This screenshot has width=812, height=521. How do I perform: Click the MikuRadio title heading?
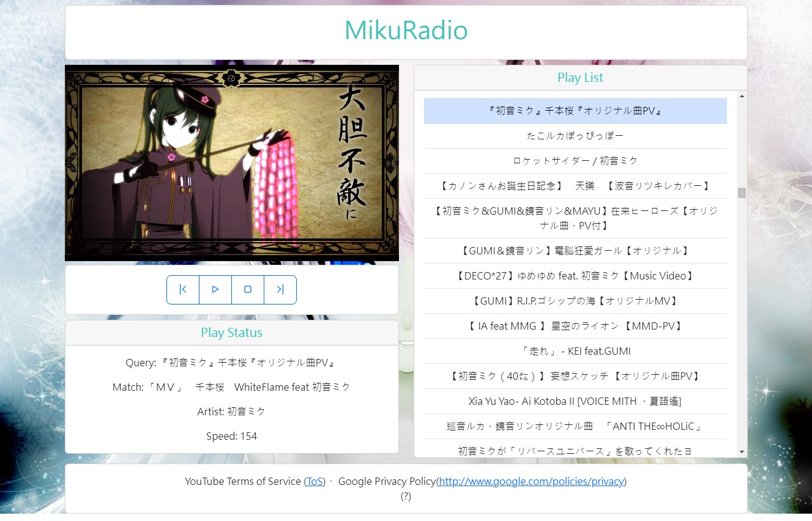406,31
